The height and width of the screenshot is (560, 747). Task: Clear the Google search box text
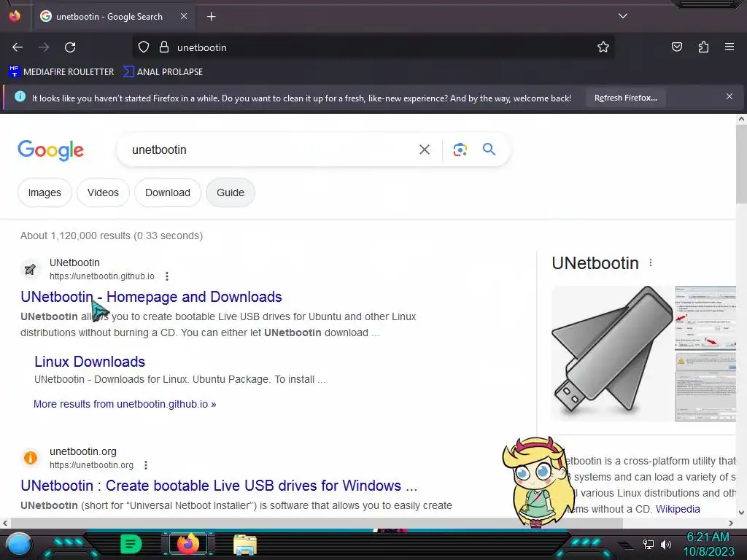(424, 149)
